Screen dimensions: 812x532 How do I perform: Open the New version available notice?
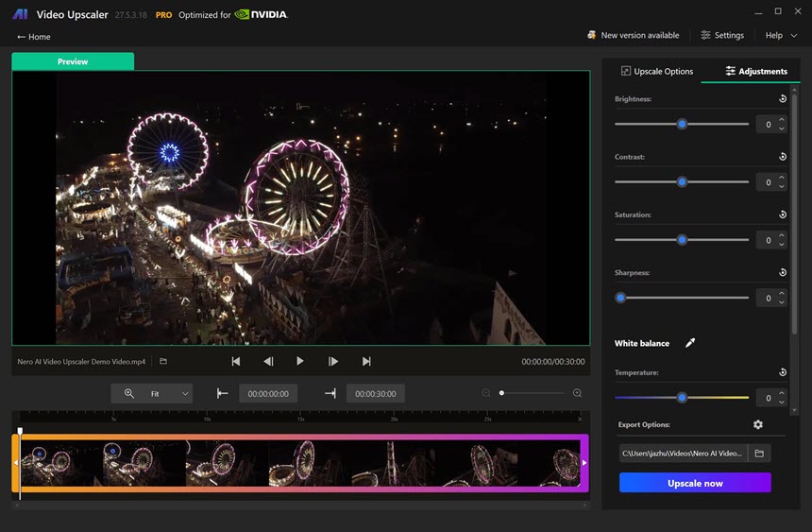point(633,35)
